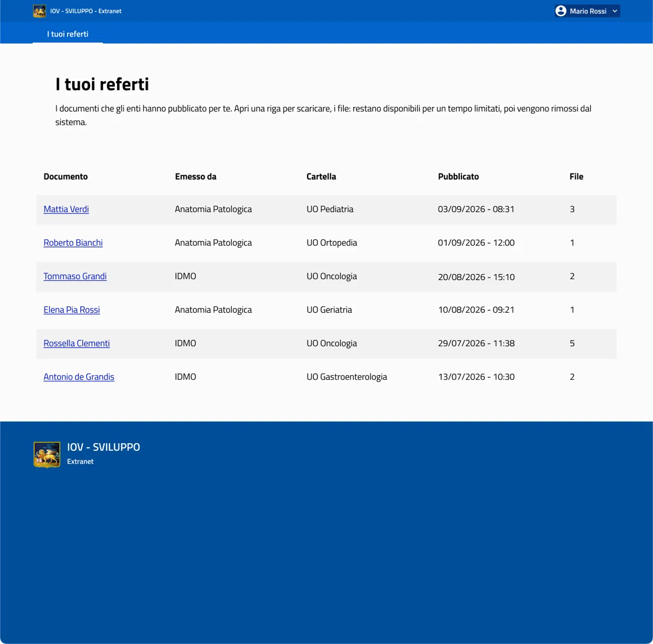
Task: Expand the Mario Rossi account dropdown chevron
Action: coord(615,11)
